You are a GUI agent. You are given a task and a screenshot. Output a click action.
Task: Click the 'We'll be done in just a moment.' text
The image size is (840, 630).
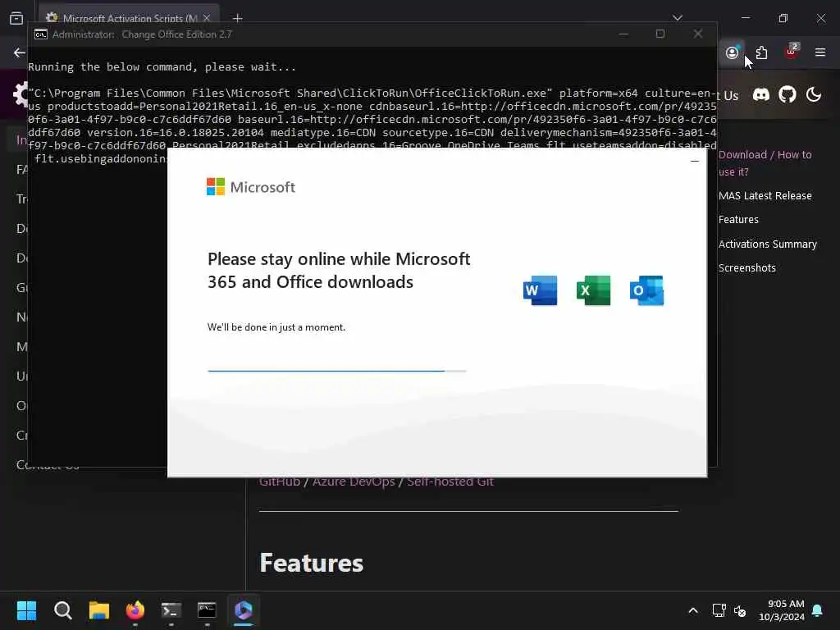(x=276, y=327)
